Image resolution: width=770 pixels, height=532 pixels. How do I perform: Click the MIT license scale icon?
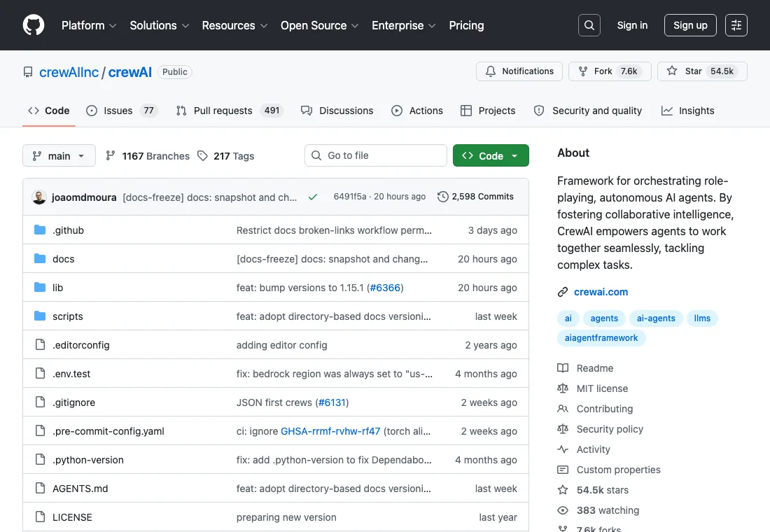point(563,388)
